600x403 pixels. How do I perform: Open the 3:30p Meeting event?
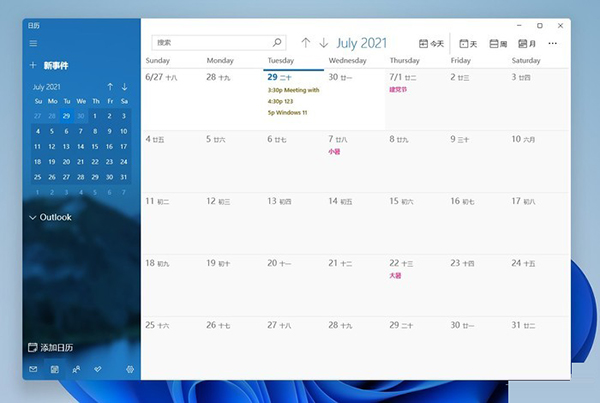click(293, 90)
